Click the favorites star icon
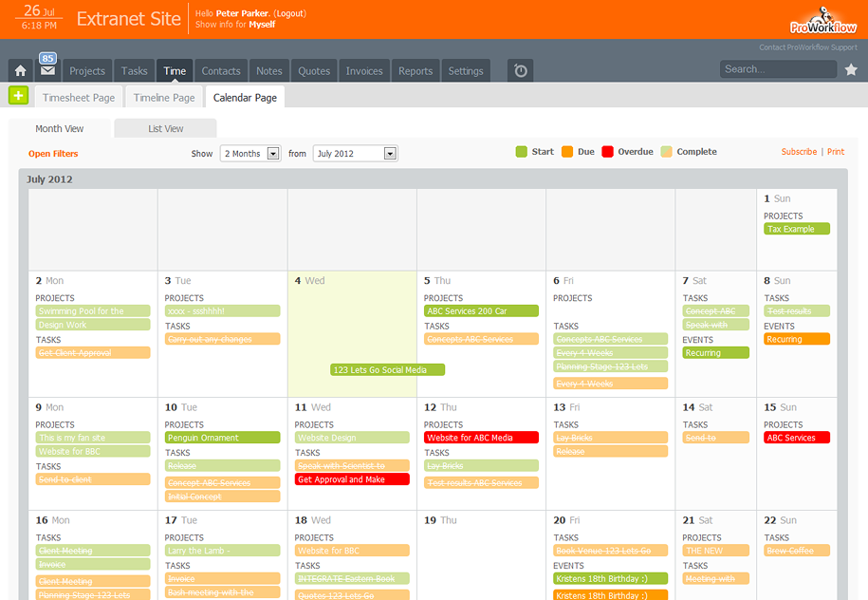This screenshot has width=868, height=600. [851, 69]
